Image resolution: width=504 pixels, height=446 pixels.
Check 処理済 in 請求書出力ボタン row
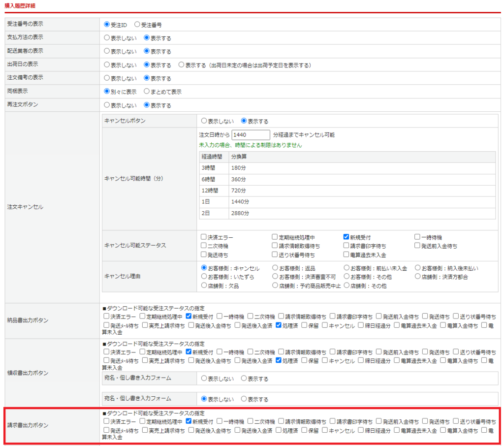(x=279, y=431)
